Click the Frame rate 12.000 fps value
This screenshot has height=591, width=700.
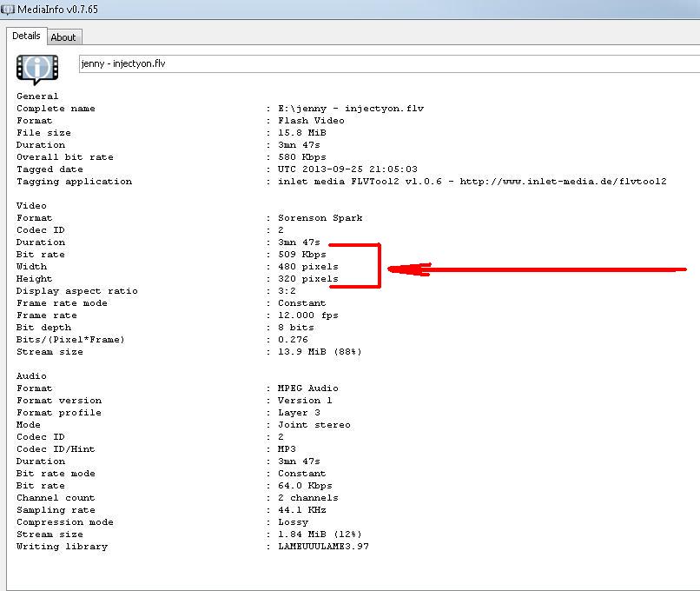(x=308, y=315)
